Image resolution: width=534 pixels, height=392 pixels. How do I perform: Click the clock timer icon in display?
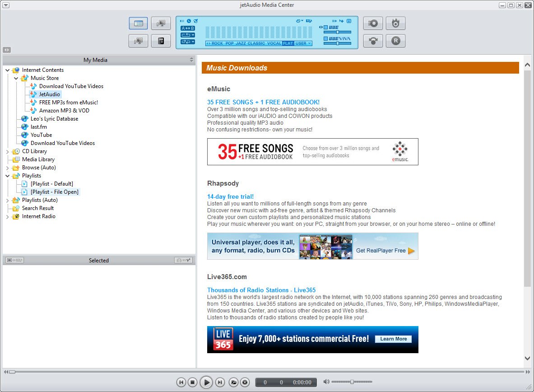(189, 21)
